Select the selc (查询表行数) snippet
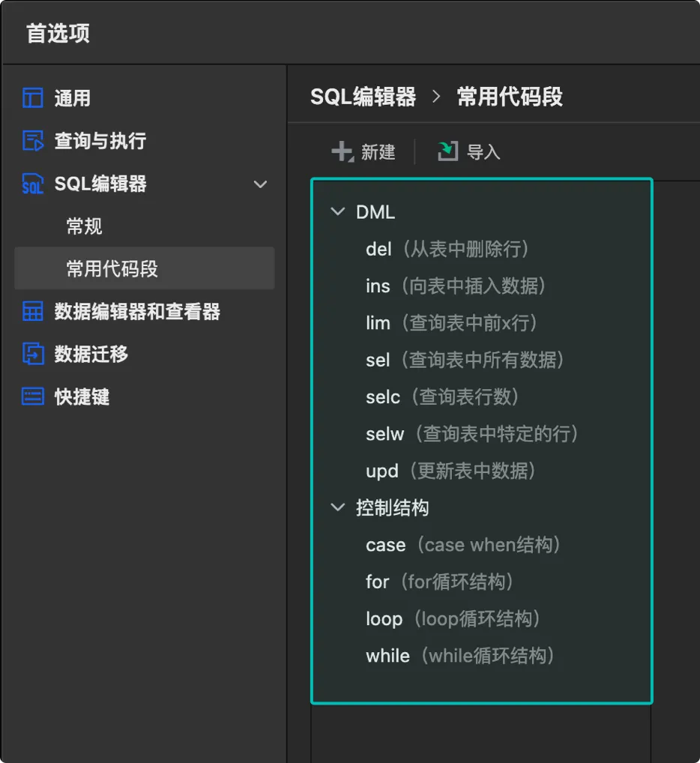The image size is (700, 763). coord(442,397)
